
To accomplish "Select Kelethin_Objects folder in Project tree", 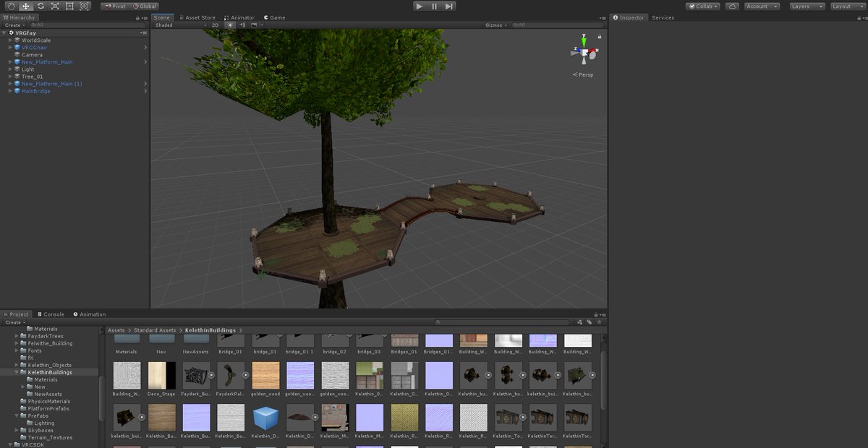I will (49, 365).
